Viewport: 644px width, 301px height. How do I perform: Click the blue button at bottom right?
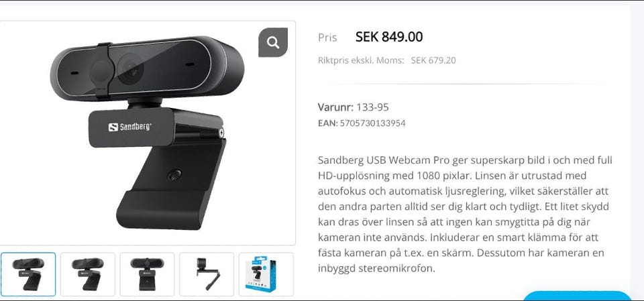tap(577, 296)
